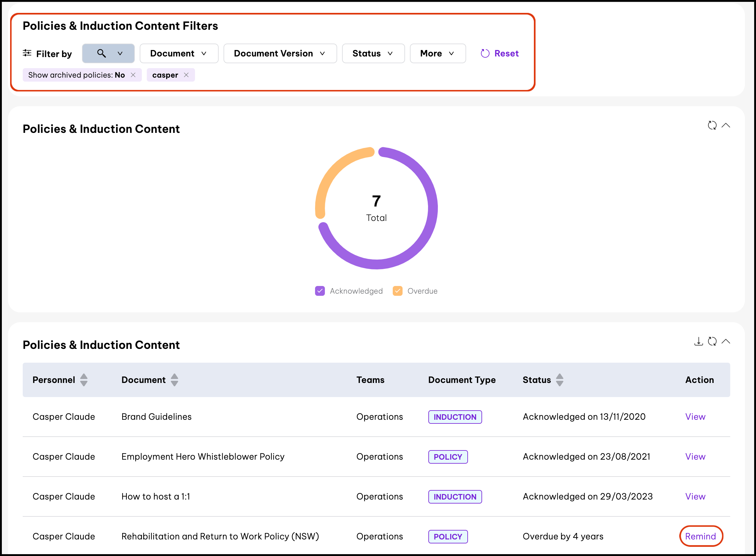Remove the casper filter chip

pos(186,75)
